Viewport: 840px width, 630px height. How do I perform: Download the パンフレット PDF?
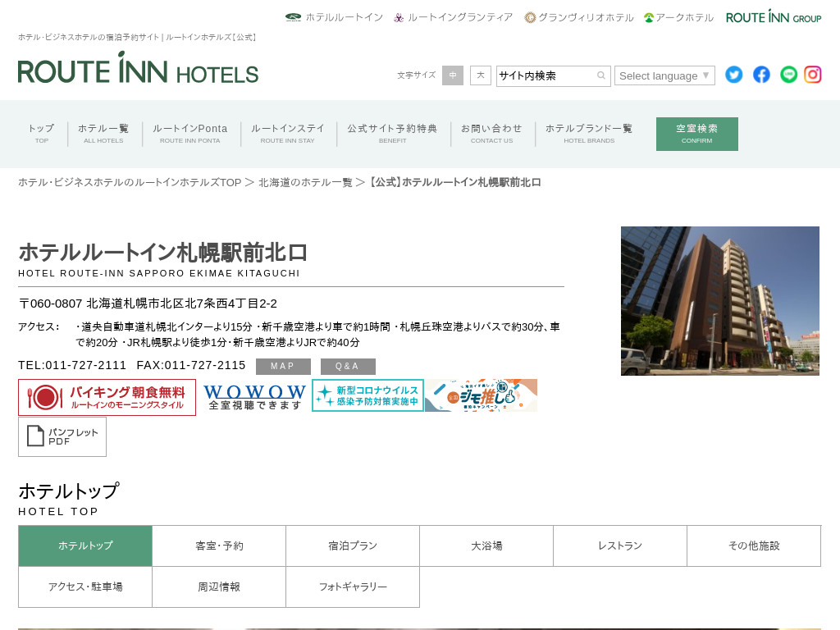tap(62, 437)
